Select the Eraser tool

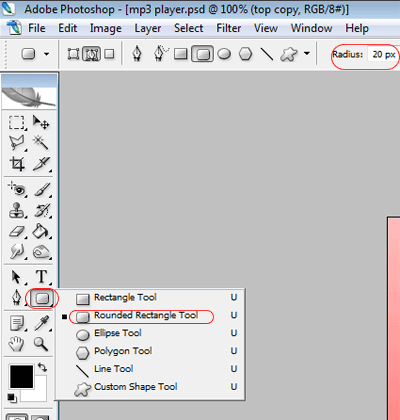pyautogui.click(x=17, y=231)
